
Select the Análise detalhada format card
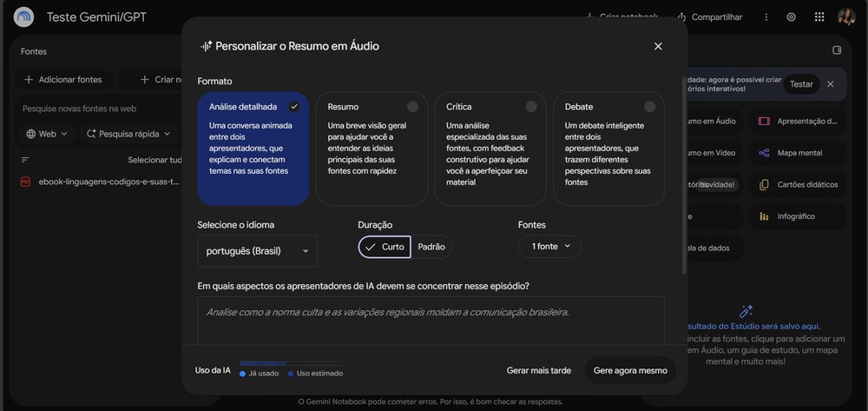[x=253, y=149]
